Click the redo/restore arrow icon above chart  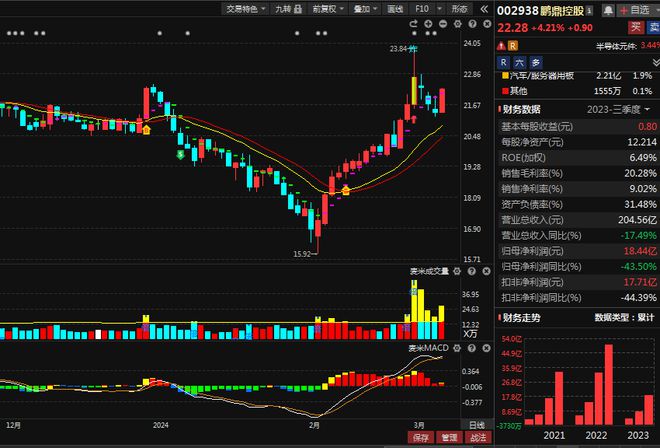coord(413,24)
